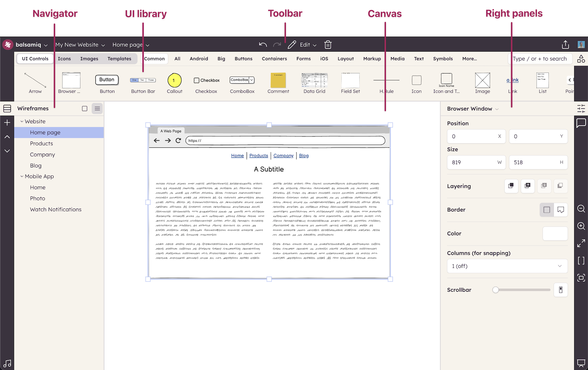Click the bring to front layering icon
This screenshot has width=588, height=370.
click(511, 186)
